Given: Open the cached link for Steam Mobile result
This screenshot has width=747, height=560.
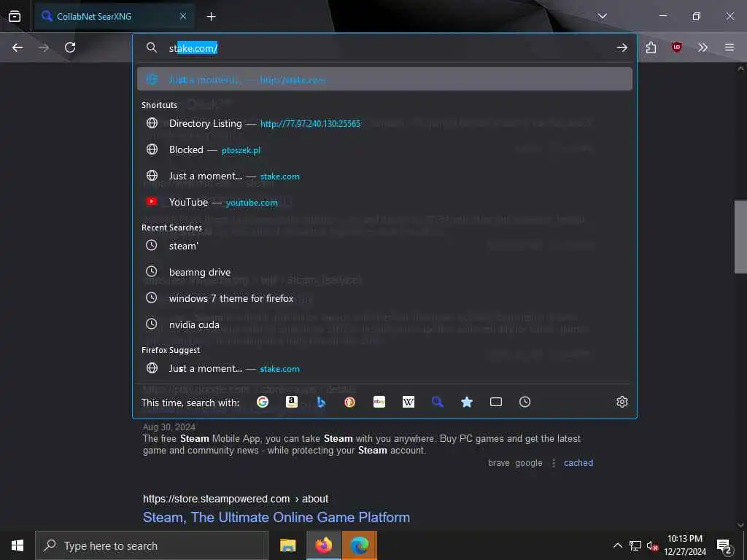Looking at the screenshot, I should click(x=578, y=462).
